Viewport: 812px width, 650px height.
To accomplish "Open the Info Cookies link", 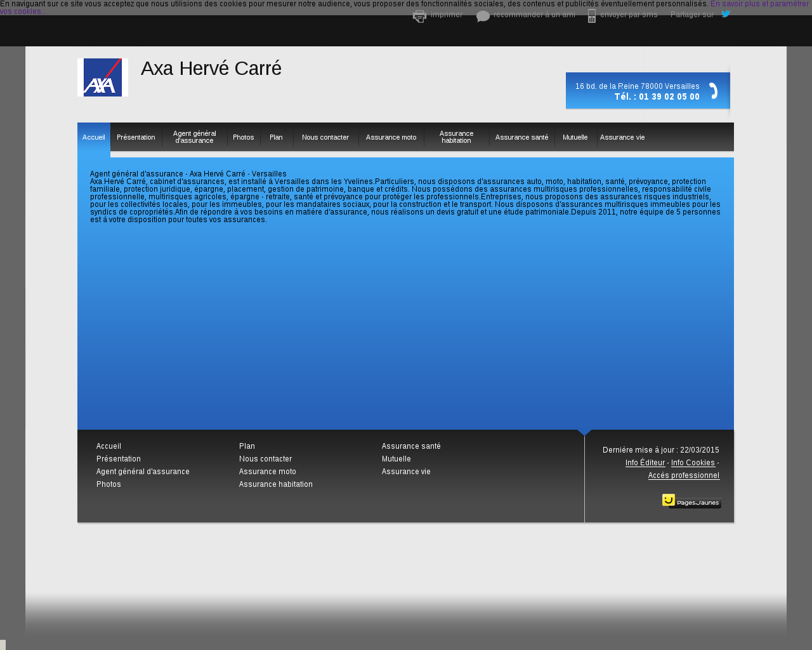I will tap(693, 463).
